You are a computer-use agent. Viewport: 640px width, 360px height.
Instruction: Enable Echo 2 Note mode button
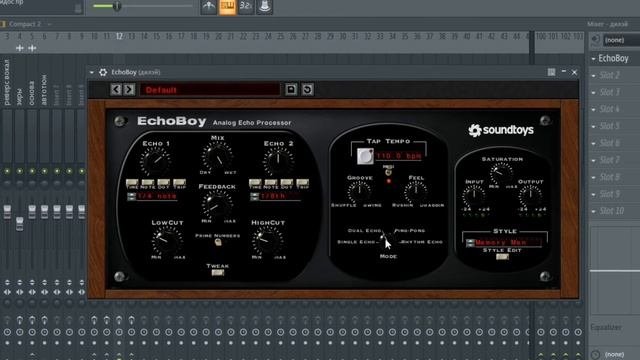[x=271, y=182]
